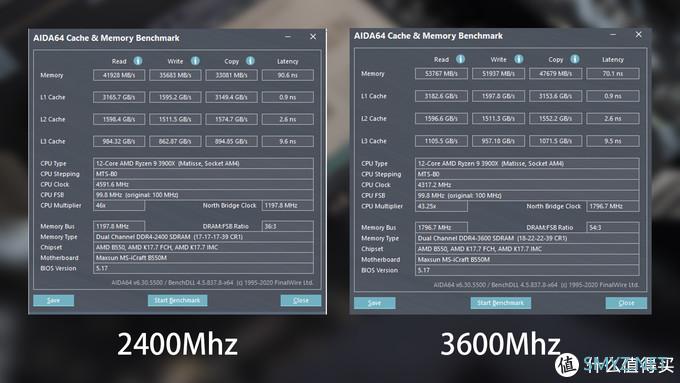680x383 pixels.
Task: Close the 3600Mhz AIDA64 window with X
Action: [x=638, y=34]
